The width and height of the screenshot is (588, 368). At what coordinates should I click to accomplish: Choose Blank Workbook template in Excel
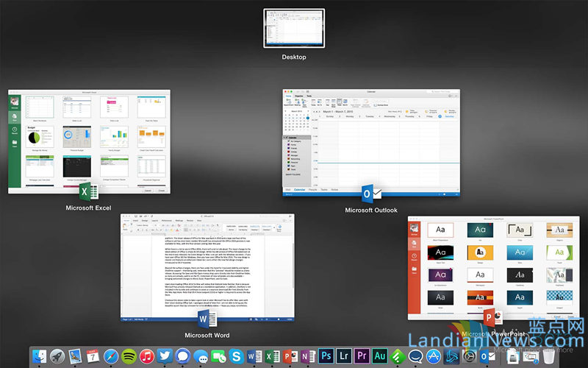tap(40, 108)
